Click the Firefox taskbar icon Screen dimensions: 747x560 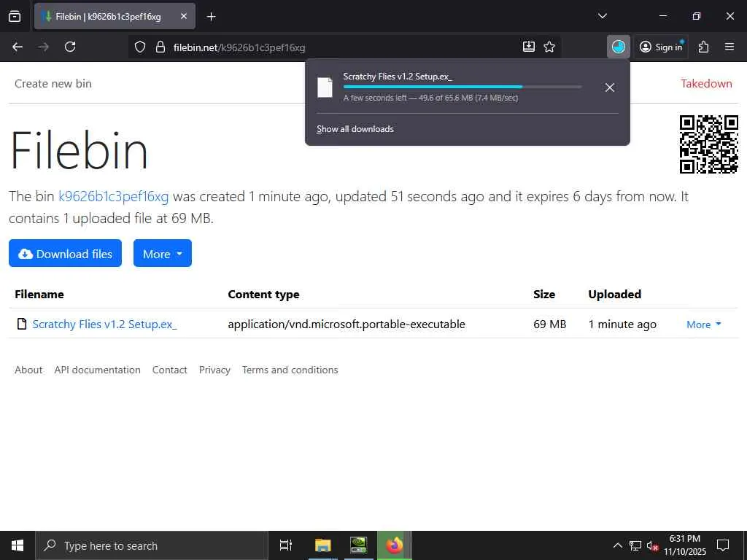pyautogui.click(x=395, y=545)
